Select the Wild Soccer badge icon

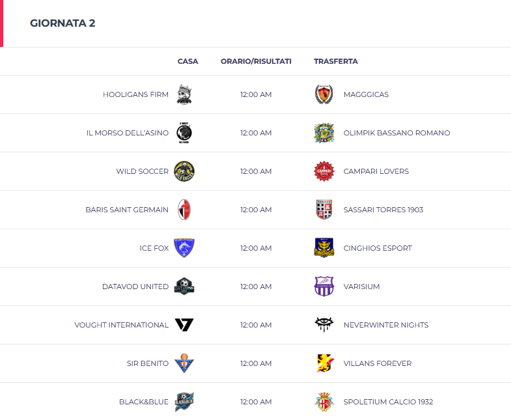click(x=184, y=171)
